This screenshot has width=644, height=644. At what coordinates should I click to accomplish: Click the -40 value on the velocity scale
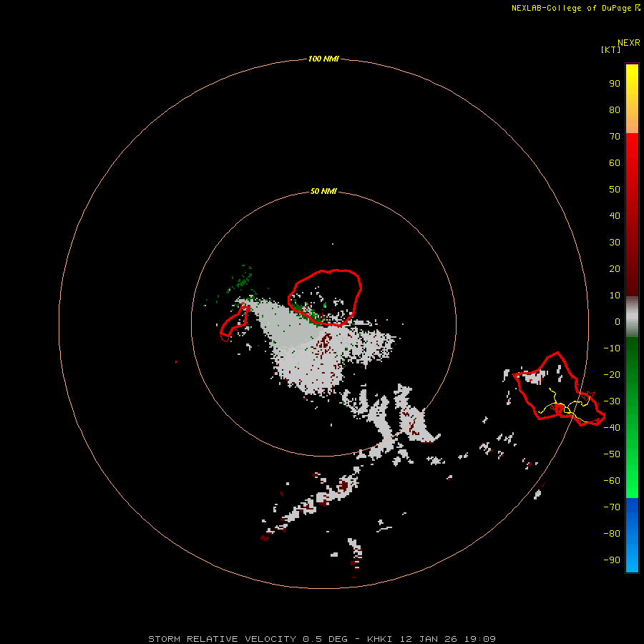612,428
